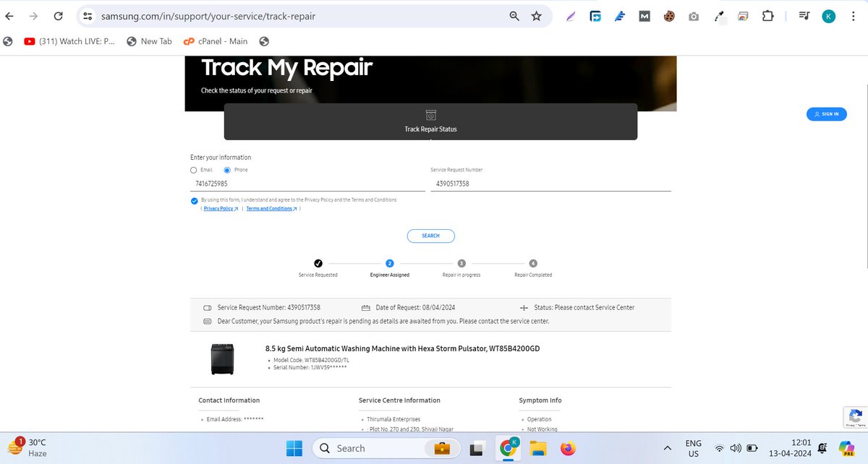Screen dimensions: 868x464
Task: Open the media controls icon in Chrome
Action: [804, 16]
